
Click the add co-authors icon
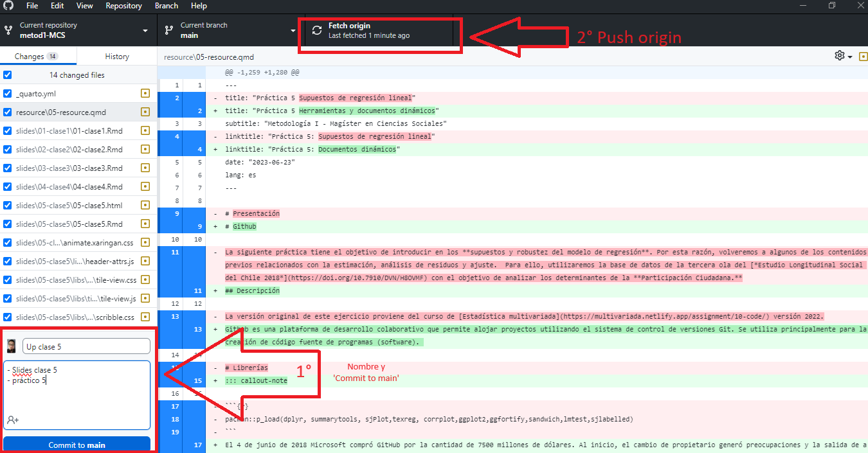tap(12, 420)
